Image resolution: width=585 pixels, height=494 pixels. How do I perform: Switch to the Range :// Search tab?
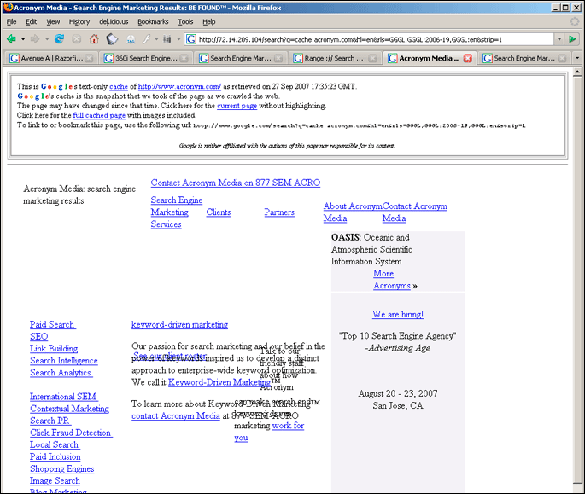(335, 58)
